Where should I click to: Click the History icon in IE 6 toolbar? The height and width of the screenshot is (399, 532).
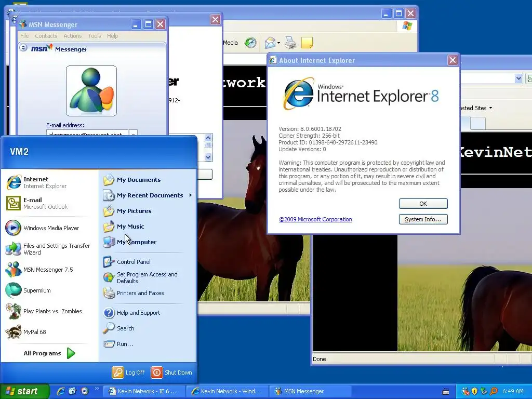click(250, 43)
